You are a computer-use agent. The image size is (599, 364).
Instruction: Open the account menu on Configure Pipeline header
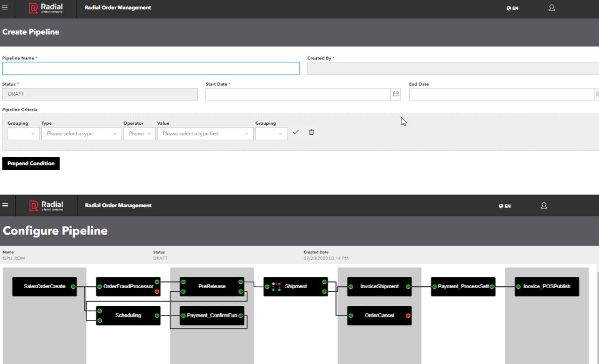[544, 205]
